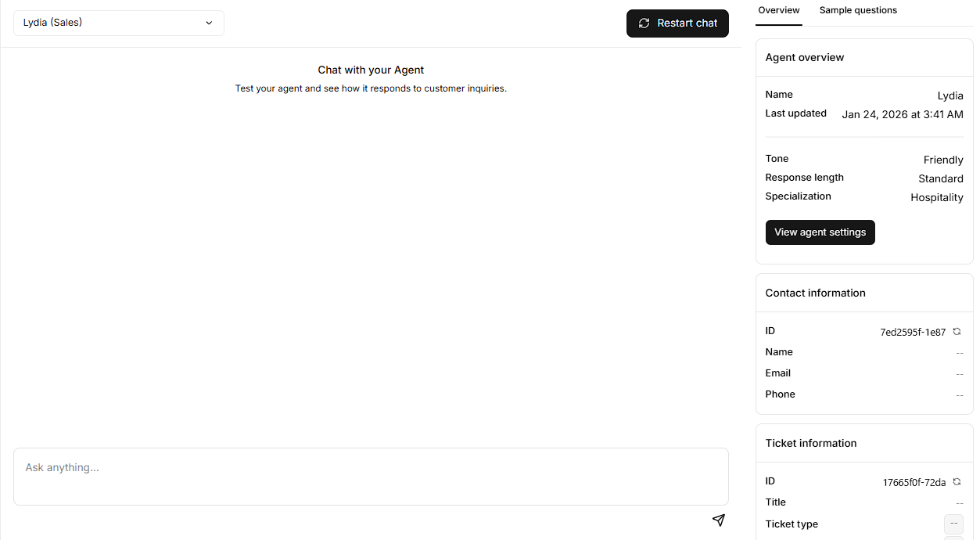Click the empty contact Phone value

pos(959,395)
